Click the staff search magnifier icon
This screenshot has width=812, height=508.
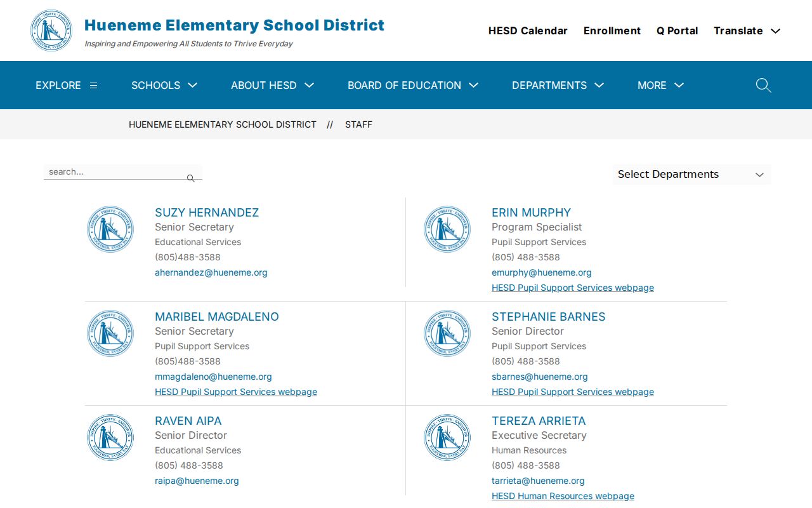click(190, 178)
